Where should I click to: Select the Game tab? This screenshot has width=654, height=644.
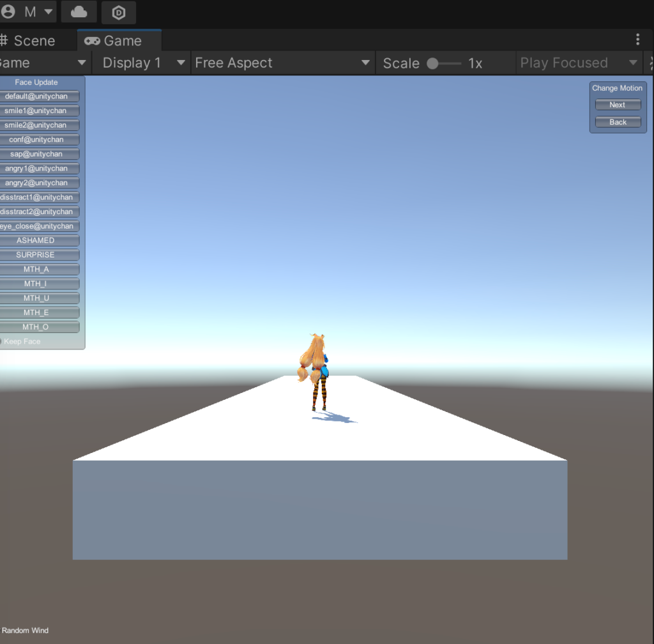click(x=119, y=40)
